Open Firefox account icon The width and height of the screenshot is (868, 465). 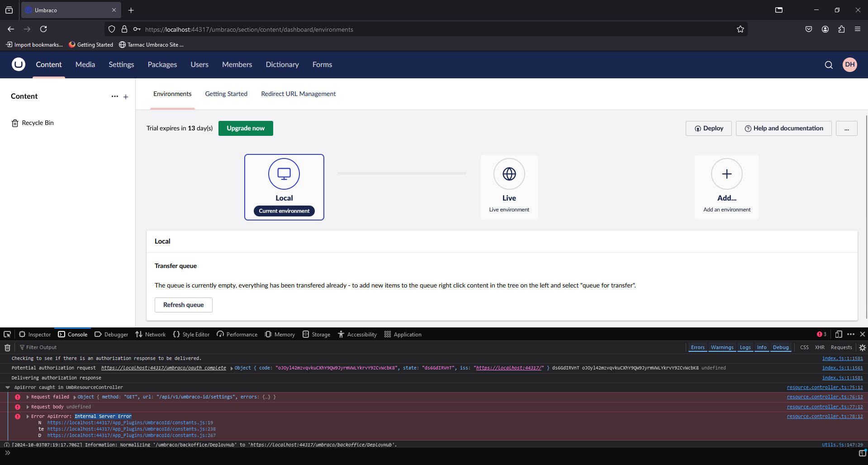click(x=825, y=29)
